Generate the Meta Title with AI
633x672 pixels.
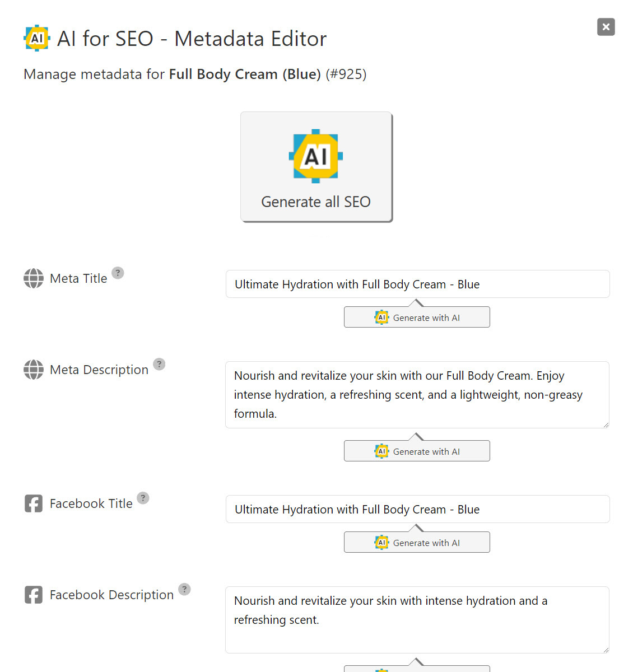click(x=417, y=317)
